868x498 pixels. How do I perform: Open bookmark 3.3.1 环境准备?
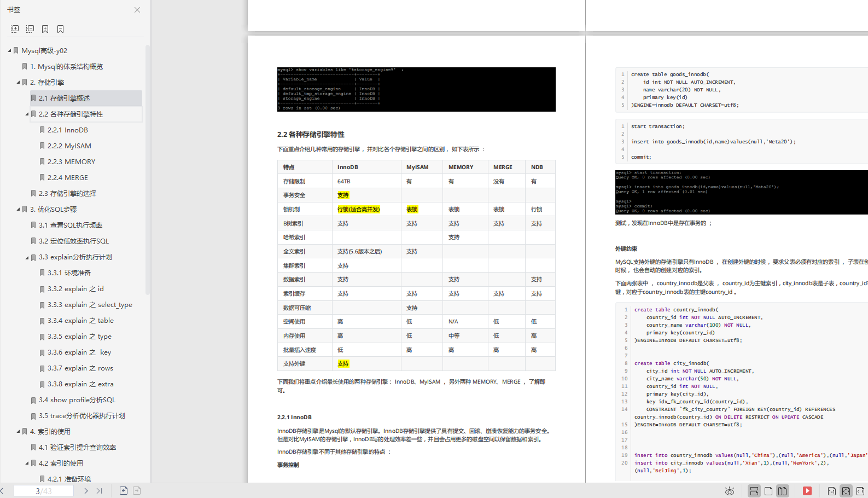pos(69,273)
